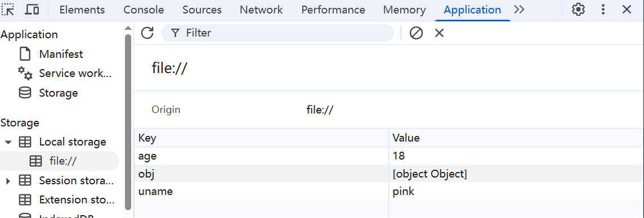Focus the Filter input field

click(278, 33)
